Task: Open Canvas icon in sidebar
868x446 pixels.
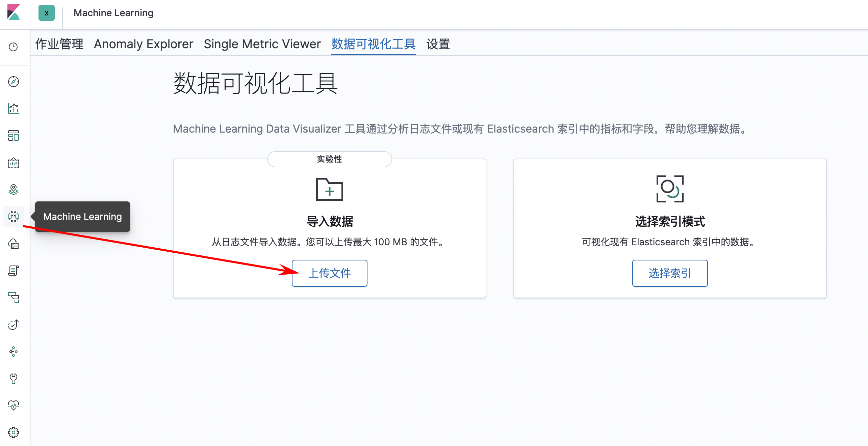Action: click(13, 163)
